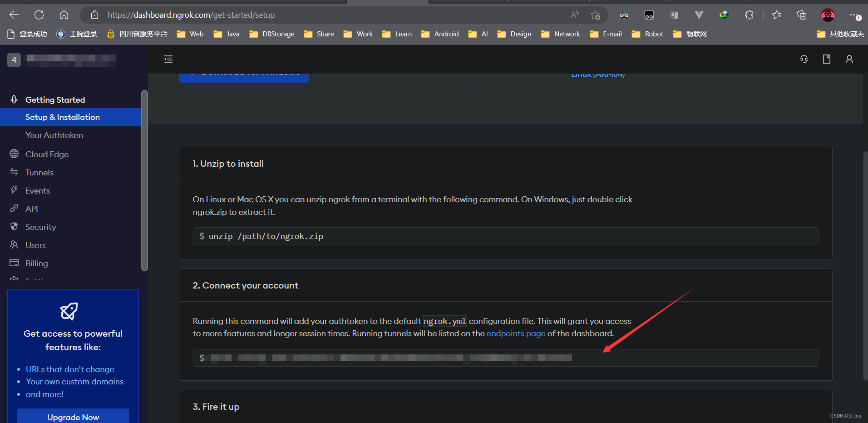Open the documentation book icon
868x423 pixels.
[827, 59]
